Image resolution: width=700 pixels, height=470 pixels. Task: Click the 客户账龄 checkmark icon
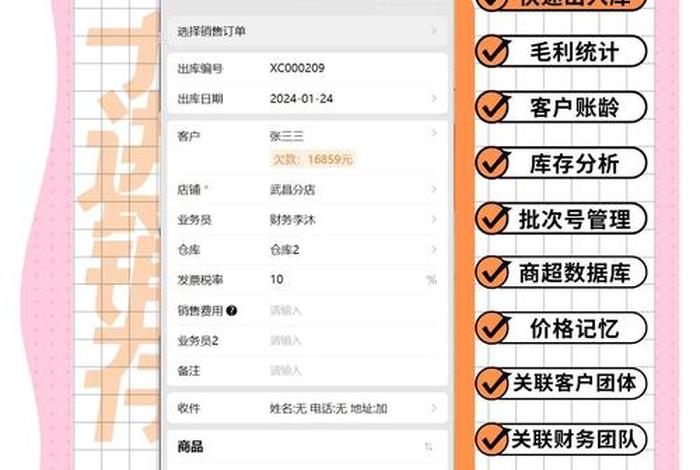pyautogui.click(x=493, y=107)
